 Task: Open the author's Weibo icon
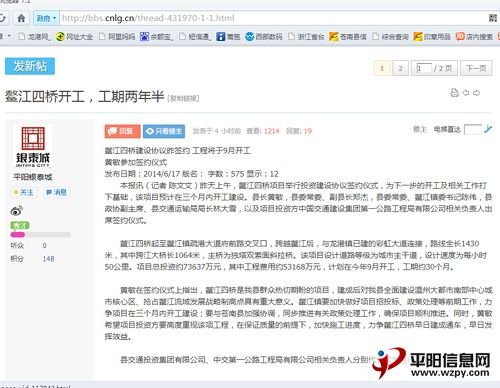(x=17, y=211)
